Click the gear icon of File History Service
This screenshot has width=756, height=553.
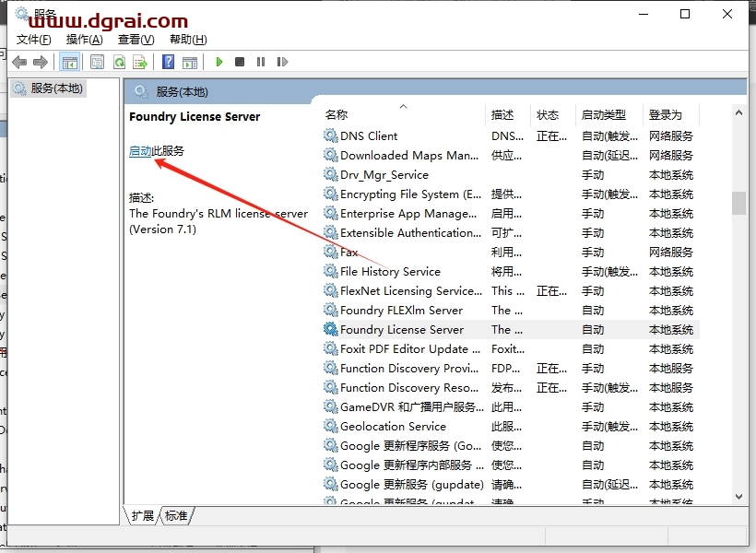pos(330,271)
